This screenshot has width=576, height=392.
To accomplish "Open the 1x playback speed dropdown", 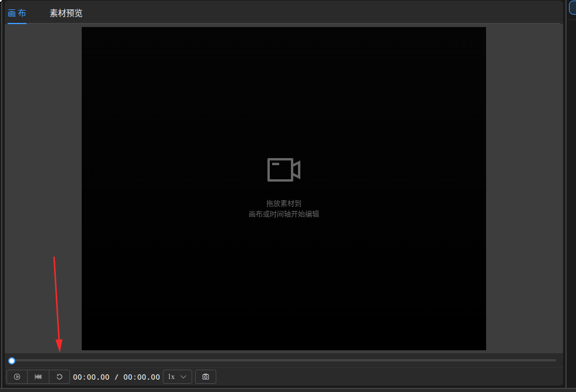I will pos(178,377).
